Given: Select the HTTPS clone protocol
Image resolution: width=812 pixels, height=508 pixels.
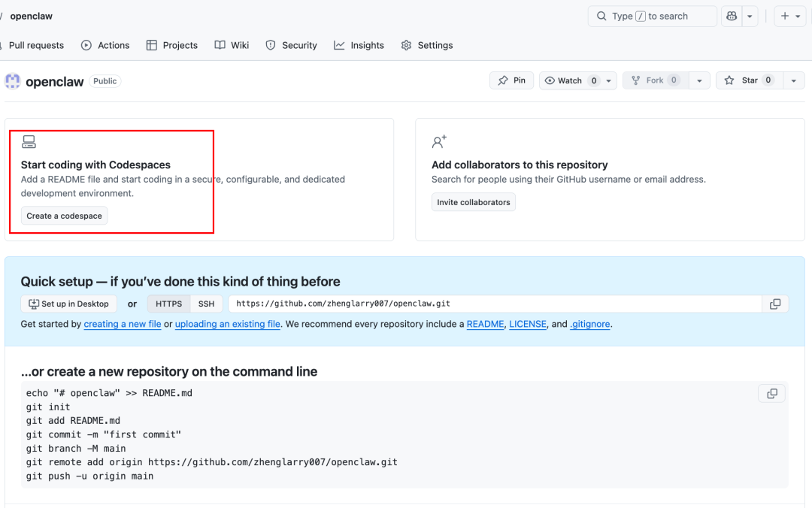Looking at the screenshot, I should (x=169, y=304).
